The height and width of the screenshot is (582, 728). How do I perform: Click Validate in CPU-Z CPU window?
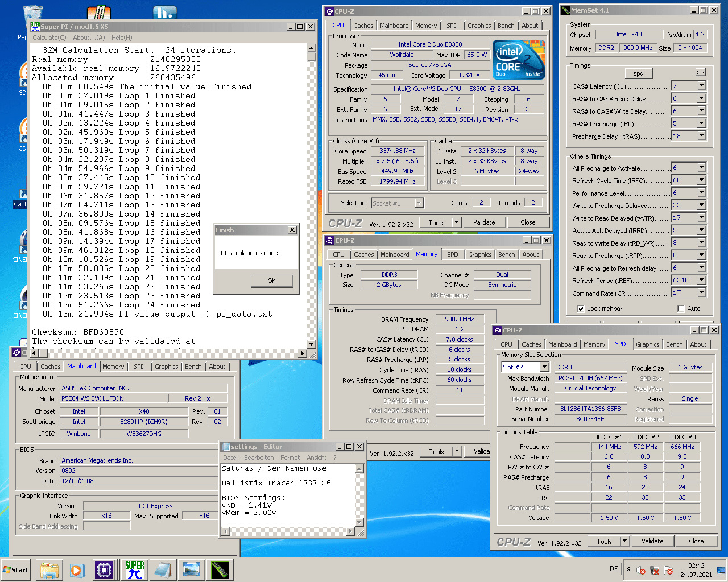tap(484, 222)
